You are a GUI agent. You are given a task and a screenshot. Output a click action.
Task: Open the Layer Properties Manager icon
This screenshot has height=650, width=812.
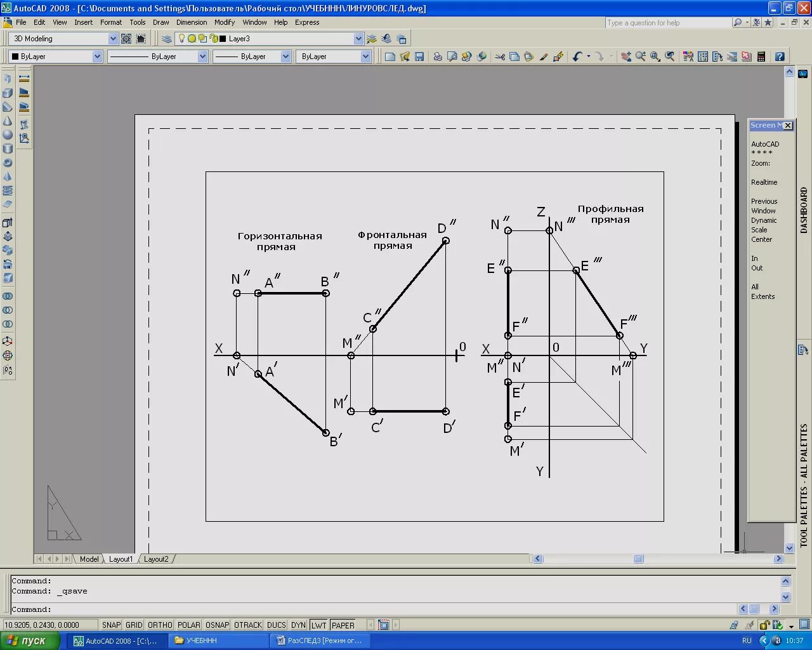tap(167, 39)
